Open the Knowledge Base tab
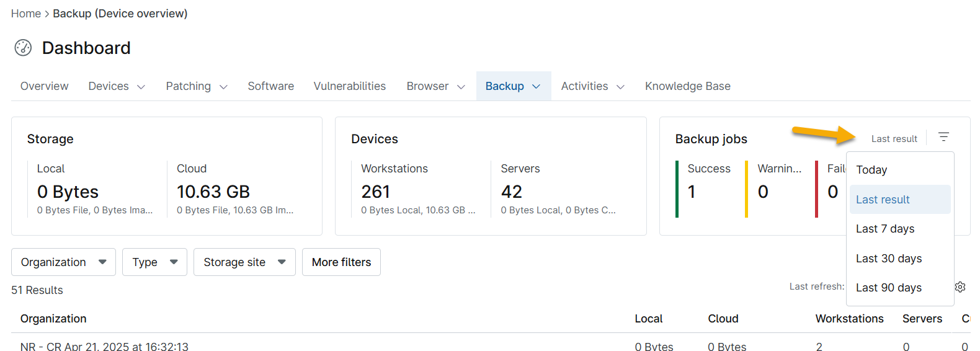This screenshot has width=980, height=351. point(687,86)
